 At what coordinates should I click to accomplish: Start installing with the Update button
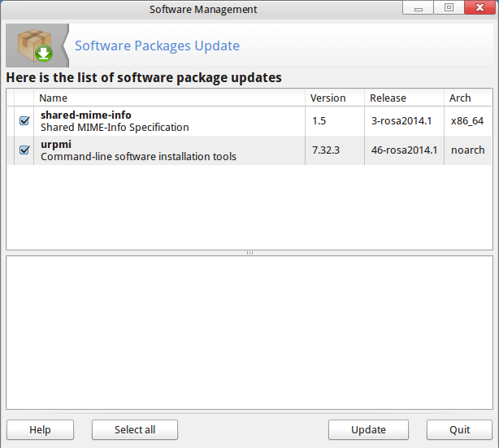(368, 429)
